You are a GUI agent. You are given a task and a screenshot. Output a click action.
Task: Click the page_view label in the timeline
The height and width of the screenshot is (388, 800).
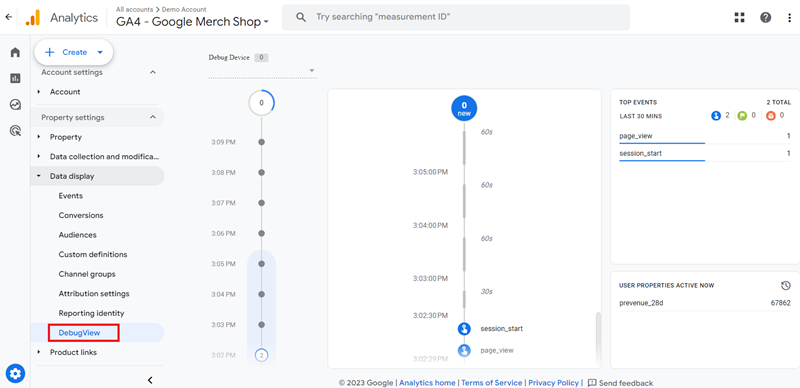click(x=497, y=351)
